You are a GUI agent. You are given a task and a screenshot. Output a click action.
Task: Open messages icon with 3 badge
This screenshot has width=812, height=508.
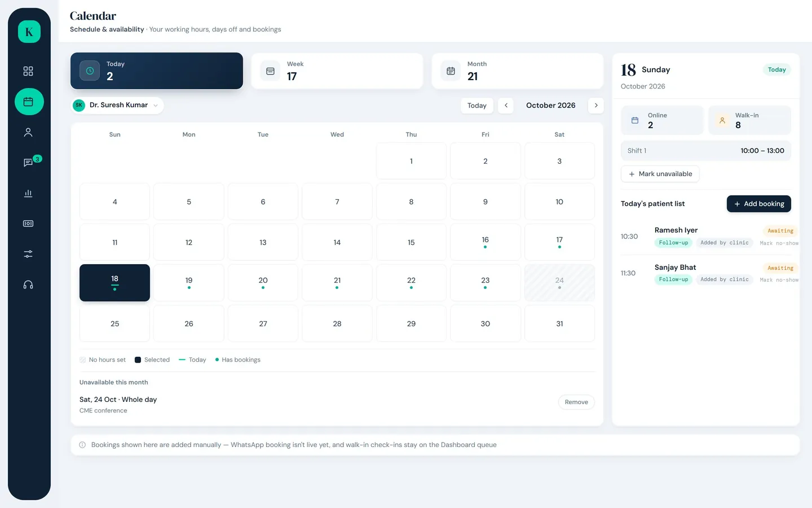28,163
